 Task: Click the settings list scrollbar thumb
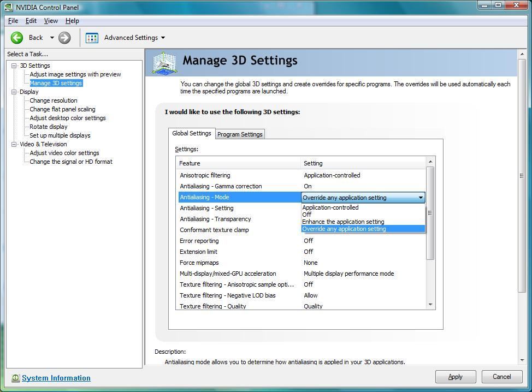click(430, 213)
